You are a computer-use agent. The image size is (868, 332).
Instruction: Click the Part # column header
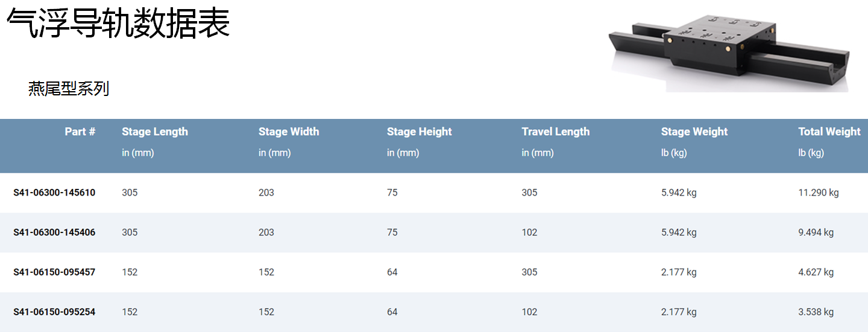[x=80, y=132]
